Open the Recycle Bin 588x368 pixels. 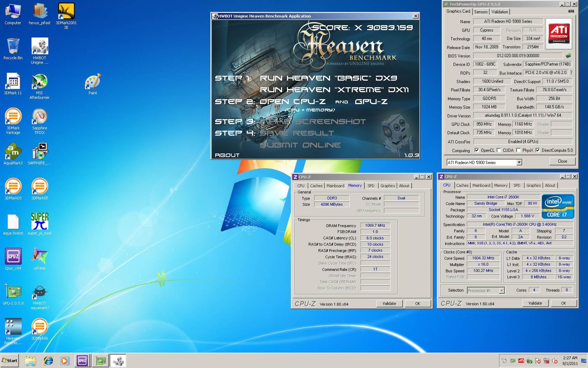[13, 49]
